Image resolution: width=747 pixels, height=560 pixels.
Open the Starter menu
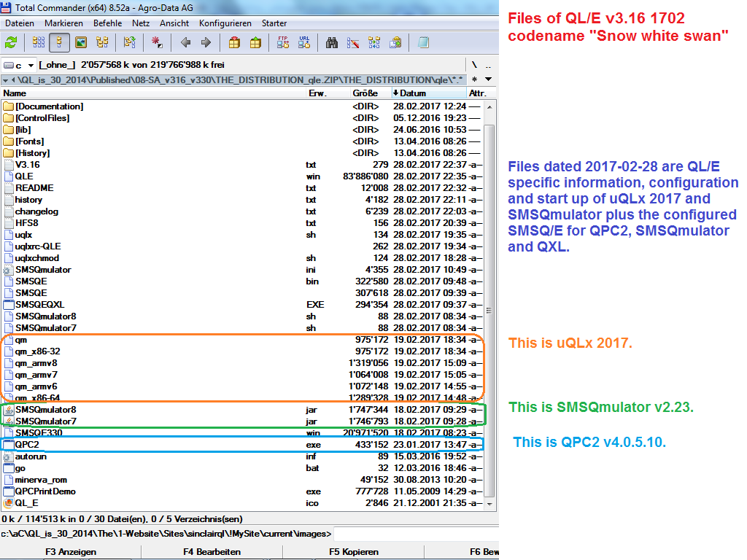pyautogui.click(x=274, y=23)
